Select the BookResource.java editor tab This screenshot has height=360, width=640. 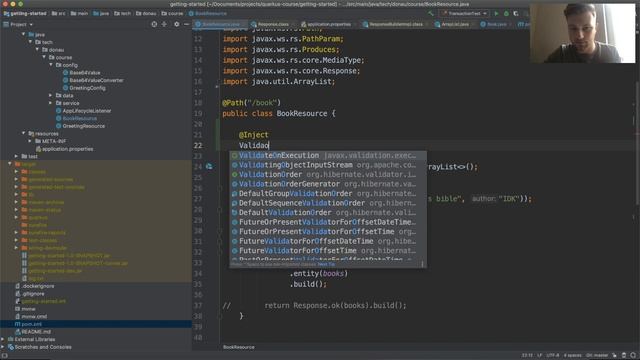(219, 24)
